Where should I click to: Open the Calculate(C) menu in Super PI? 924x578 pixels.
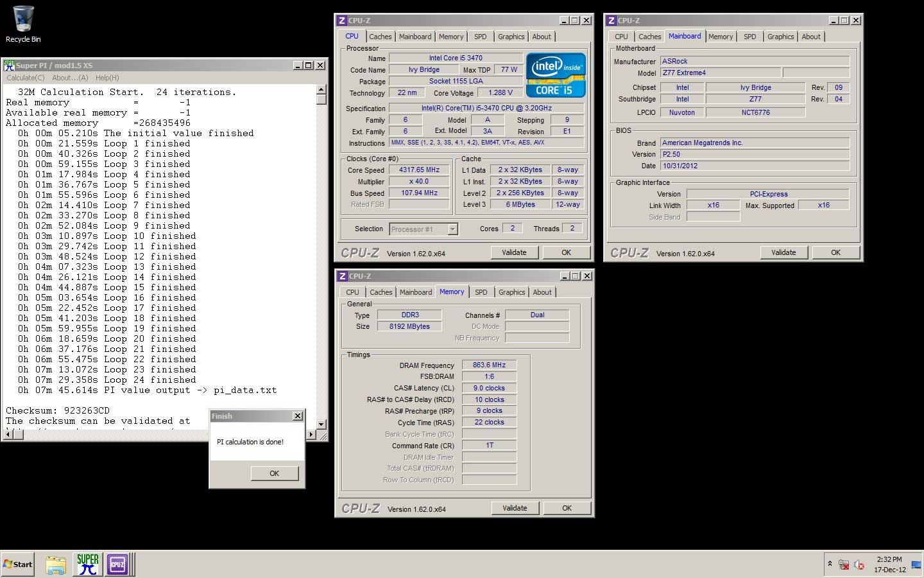coord(26,78)
